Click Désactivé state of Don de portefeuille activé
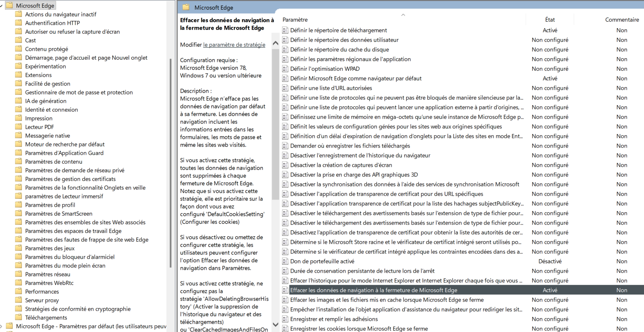644x332 pixels. (550, 261)
